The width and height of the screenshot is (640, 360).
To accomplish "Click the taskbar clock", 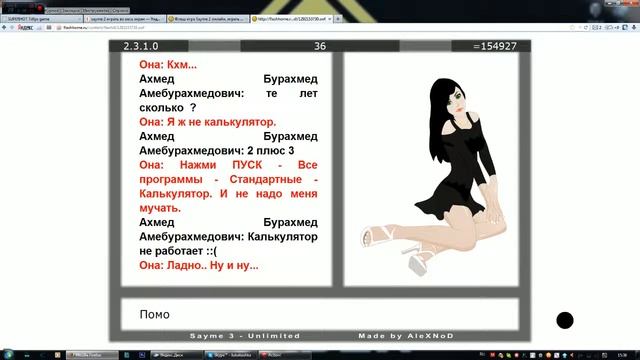I will point(622,355).
